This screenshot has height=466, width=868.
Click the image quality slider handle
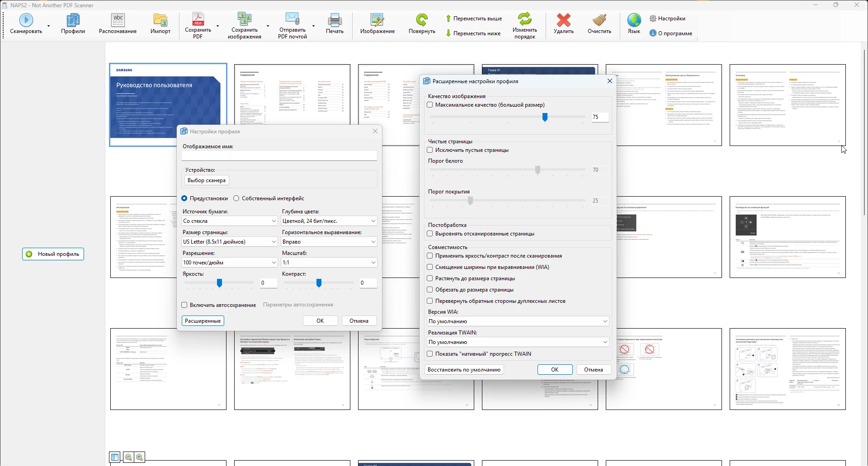[545, 118]
